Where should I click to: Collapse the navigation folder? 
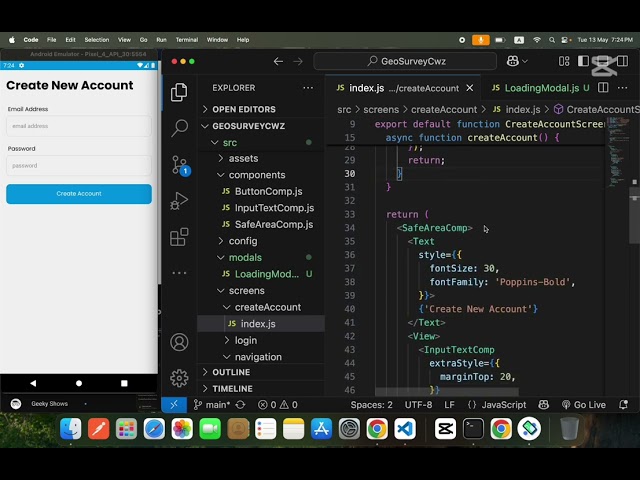261,357
